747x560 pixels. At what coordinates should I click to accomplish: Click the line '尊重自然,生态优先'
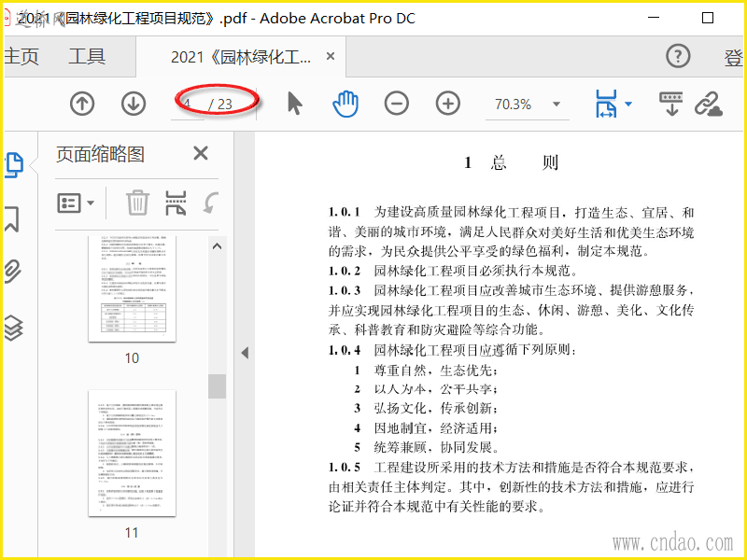[x=436, y=370]
